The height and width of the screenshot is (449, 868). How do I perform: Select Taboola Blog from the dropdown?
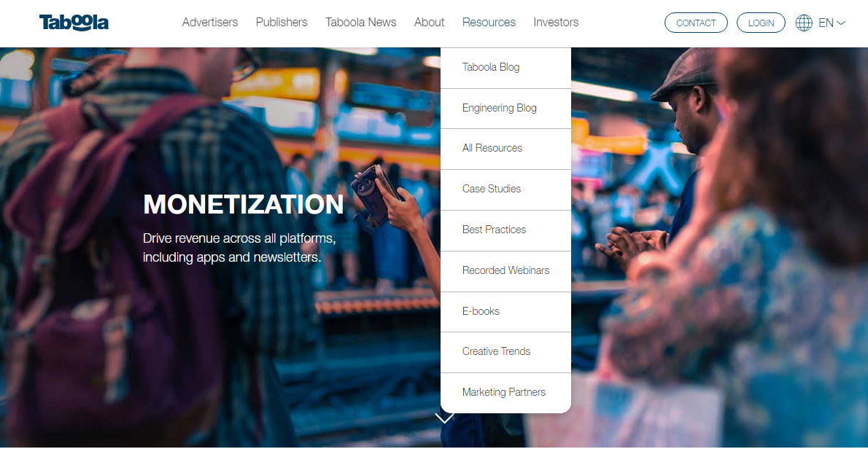point(505,68)
